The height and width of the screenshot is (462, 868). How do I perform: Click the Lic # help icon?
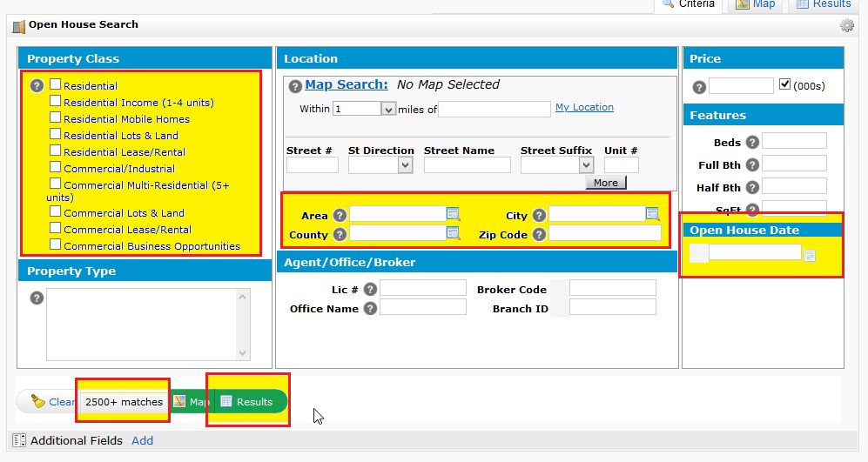pos(370,289)
